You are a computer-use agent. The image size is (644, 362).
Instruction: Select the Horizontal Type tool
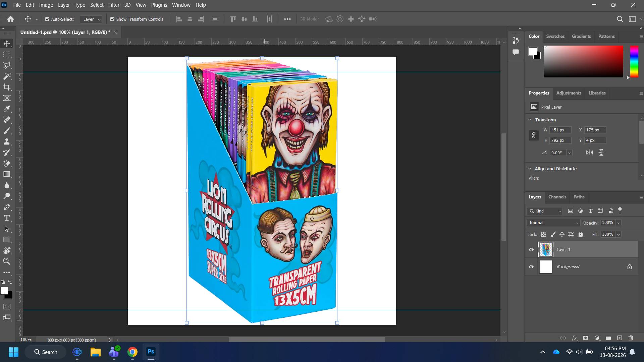7,218
